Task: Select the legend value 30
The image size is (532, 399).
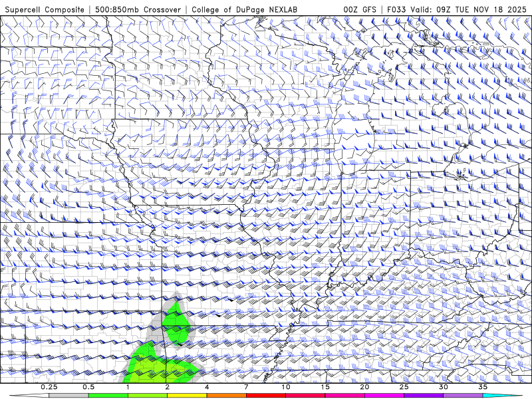Action: coord(443,387)
